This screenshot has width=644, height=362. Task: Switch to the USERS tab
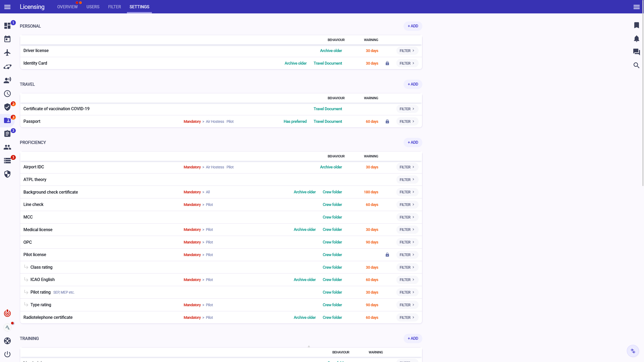(x=93, y=7)
